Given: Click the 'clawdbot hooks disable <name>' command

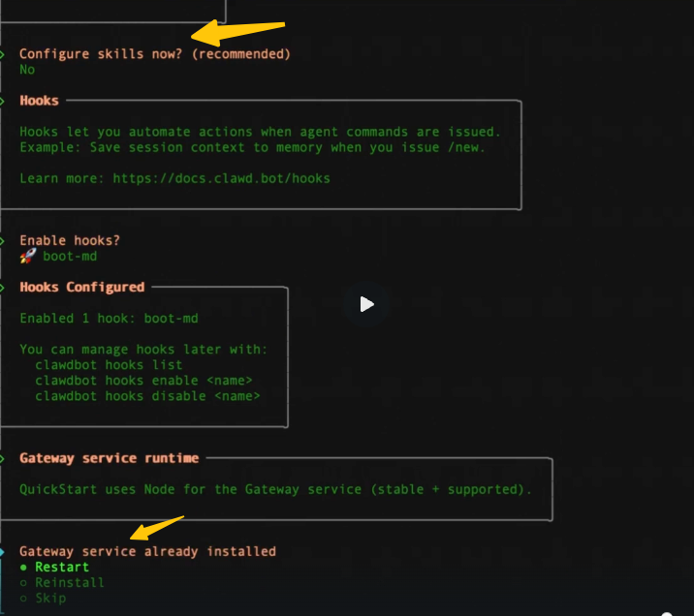Looking at the screenshot, I should 147,396.
